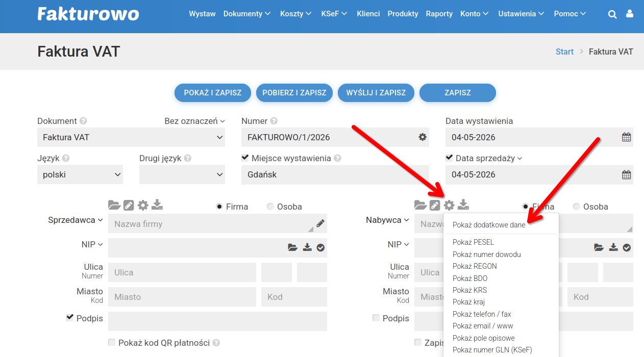The width and height of the screenshot is (644, 357).
Task: Open gear settings above Sprzedawca
Action: 143,205
